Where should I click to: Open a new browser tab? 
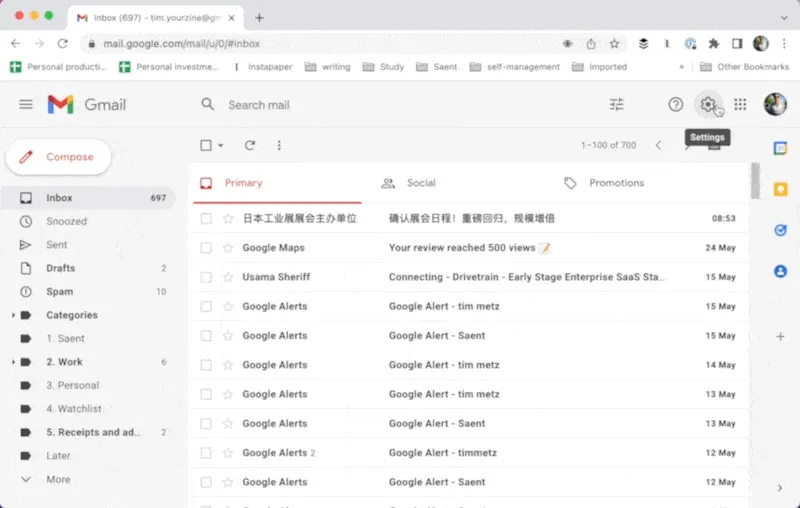(x=259, y=18)
